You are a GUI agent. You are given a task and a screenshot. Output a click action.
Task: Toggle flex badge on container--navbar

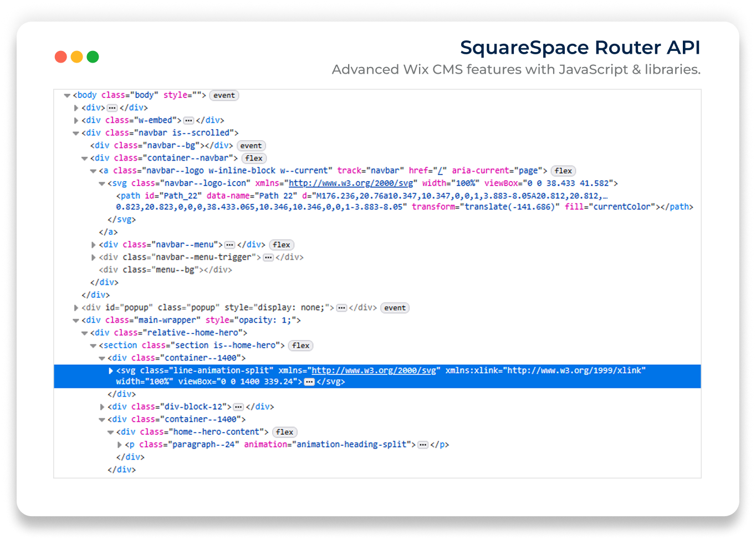click(254, 158)
